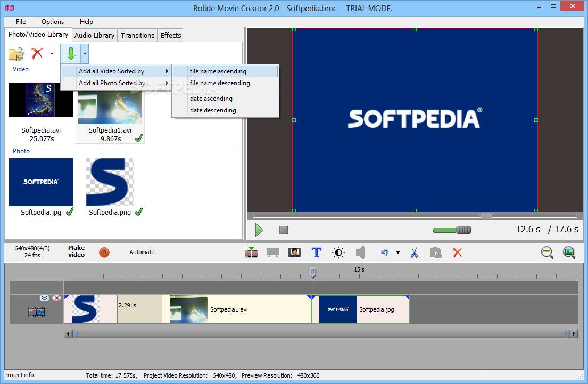
Task: Adjust the green volume slider
Action: [452, 230]
